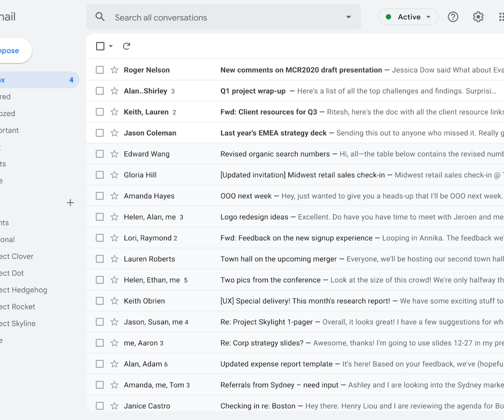Open the Active status dropdown
The height and width of the screenshot is (420, 504).
pyautogui.click(x=408, y=17)
